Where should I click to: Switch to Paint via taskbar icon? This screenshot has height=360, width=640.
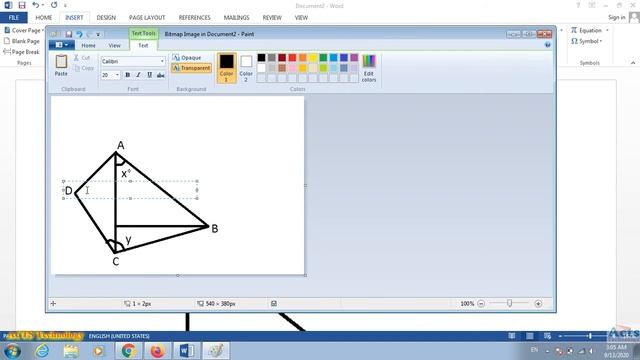tap(216, 351)
